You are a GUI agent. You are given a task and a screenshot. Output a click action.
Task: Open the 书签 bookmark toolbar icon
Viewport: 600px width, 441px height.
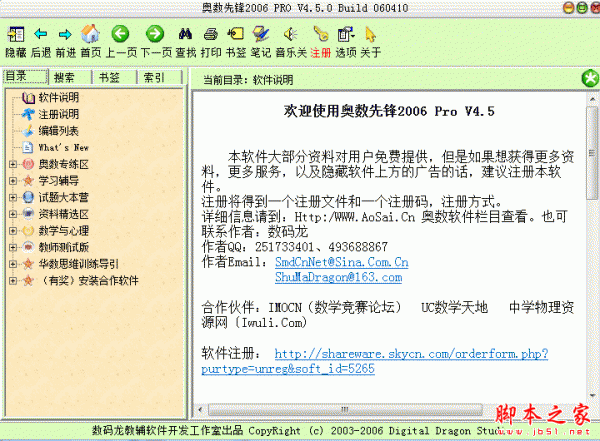pos(236,34)
